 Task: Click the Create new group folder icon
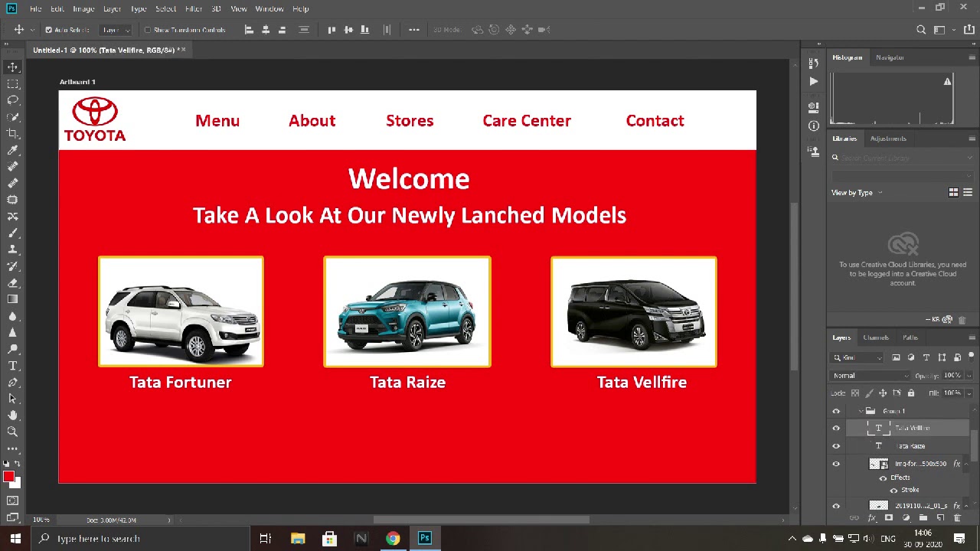click(x=923, y=518)
